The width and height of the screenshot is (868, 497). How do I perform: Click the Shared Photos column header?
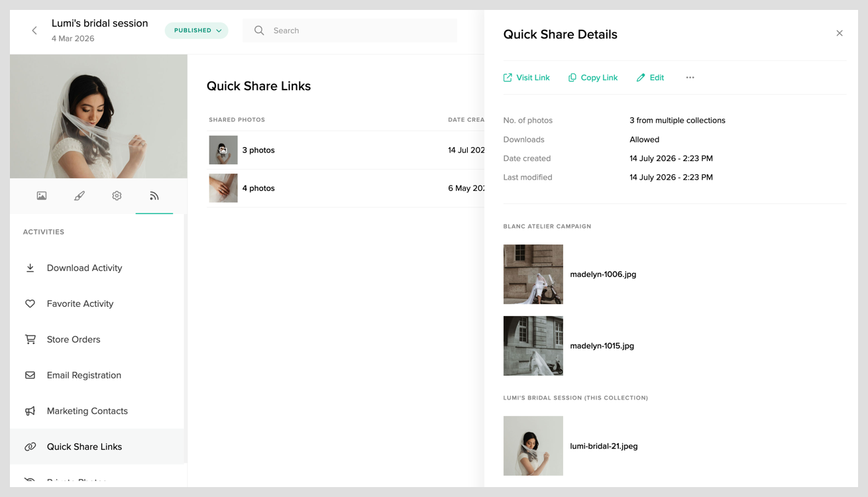click(x=237, y=120)
